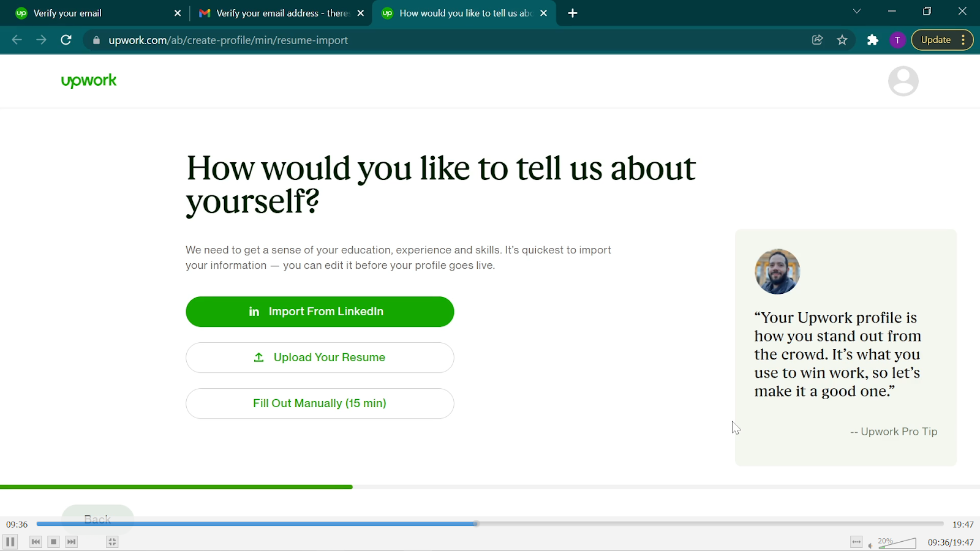
Task: Open a new browser tab
Action: click(x=573, y=13)
